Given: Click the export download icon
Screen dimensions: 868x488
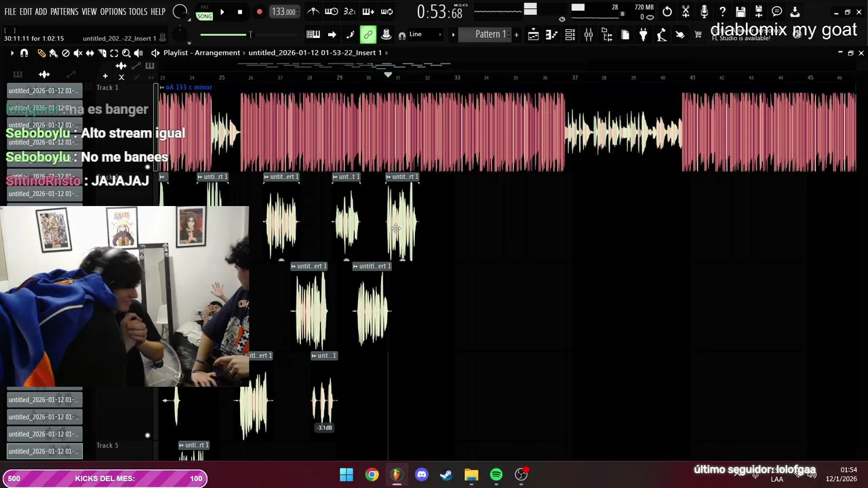Looking at the screenshot, I should [795, 12].
